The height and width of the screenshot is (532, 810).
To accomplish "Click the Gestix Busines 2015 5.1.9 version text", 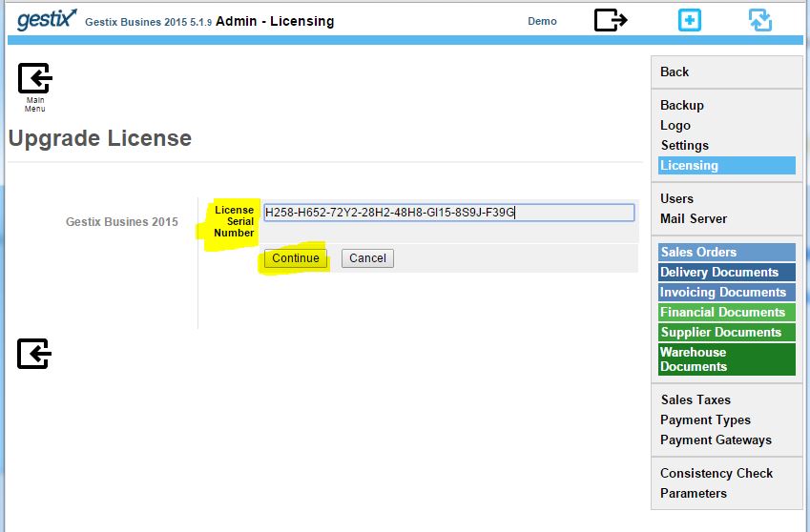I will [148, 22].
